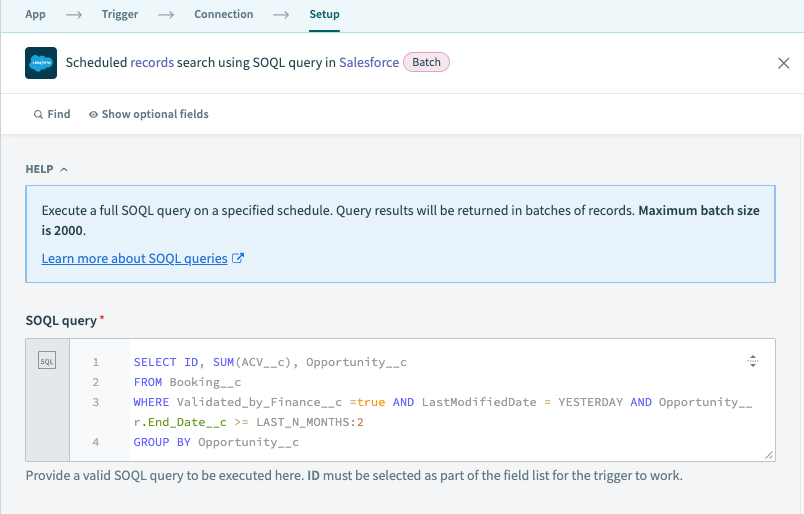Click the Maximum batch size help text
The width and height of the screenshot is (804, 514).
[401, 221]
